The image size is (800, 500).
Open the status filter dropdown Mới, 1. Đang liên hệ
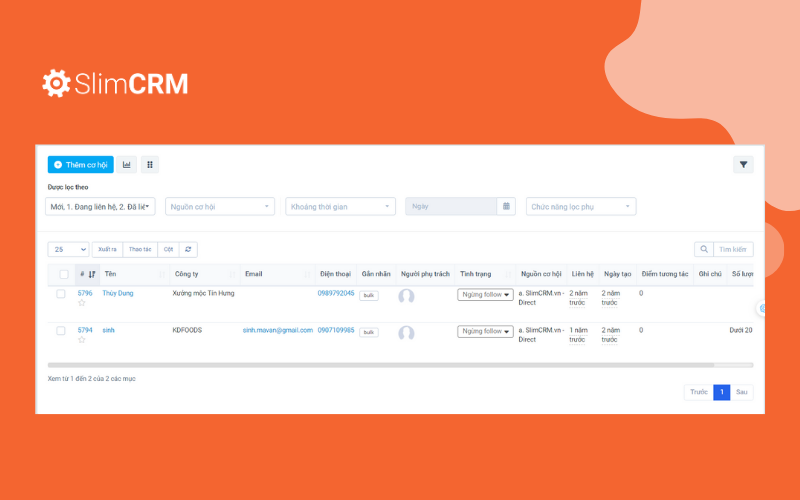(100, 207)
